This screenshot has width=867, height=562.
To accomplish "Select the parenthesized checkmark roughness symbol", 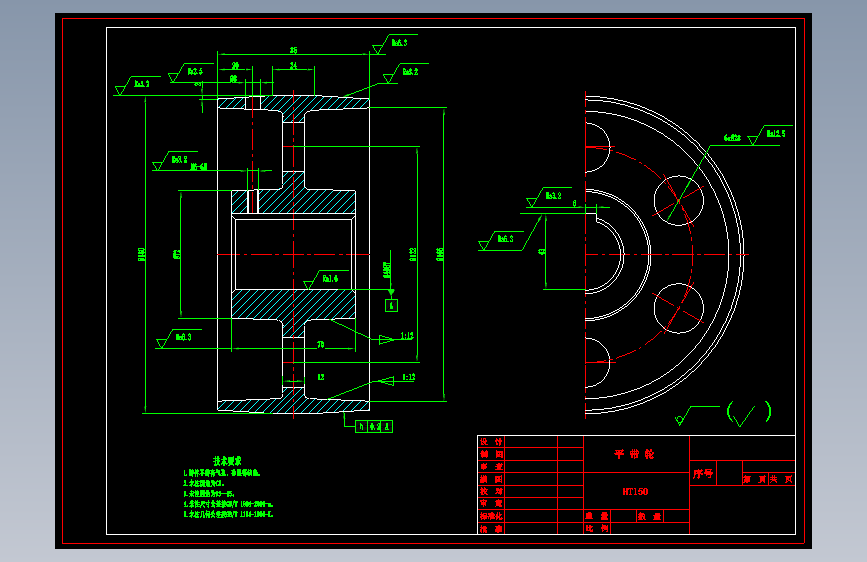I will pos(749,413).
